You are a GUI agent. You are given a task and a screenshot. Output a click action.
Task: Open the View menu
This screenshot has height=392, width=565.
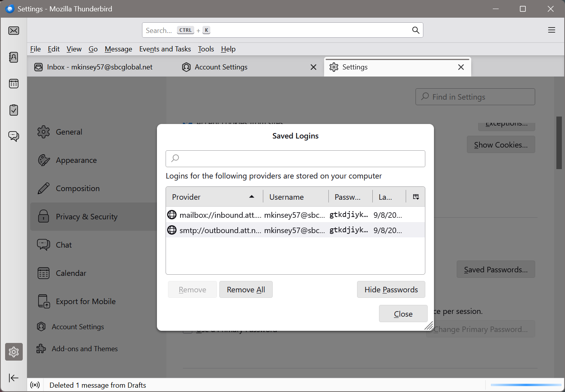tap(74, 49)
